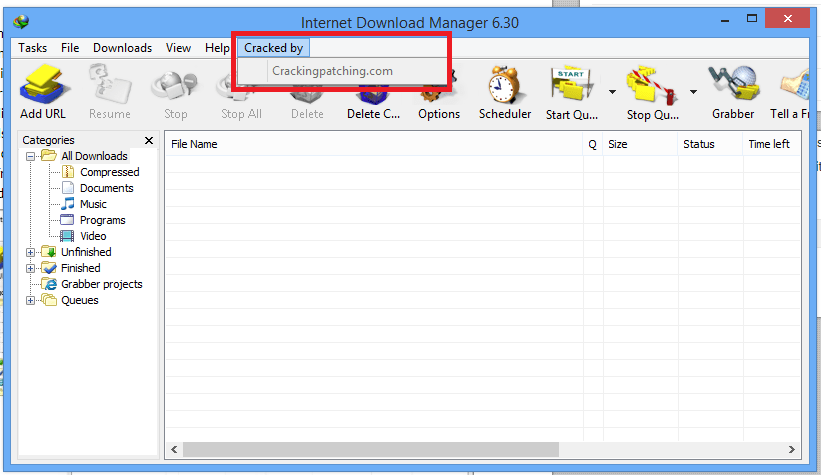
Task: Click the horizontal scrollbar left arrow
Action: pyautogui.click(x=174, y=450)
